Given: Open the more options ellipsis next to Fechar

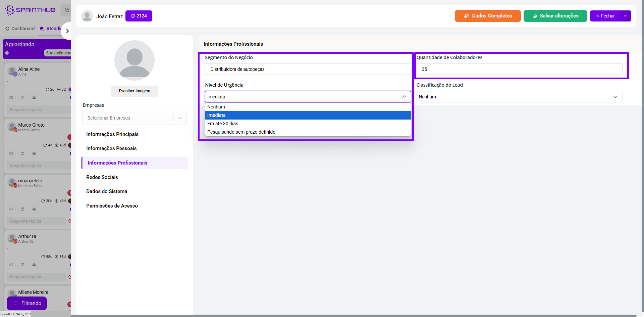Looking at the screenshot, I should (x=626, y=16).
